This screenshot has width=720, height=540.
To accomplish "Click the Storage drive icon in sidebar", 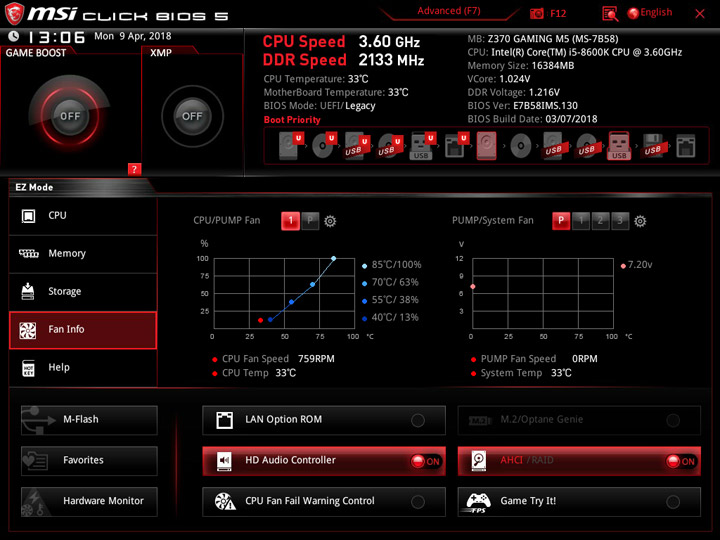I will [28, 291].
